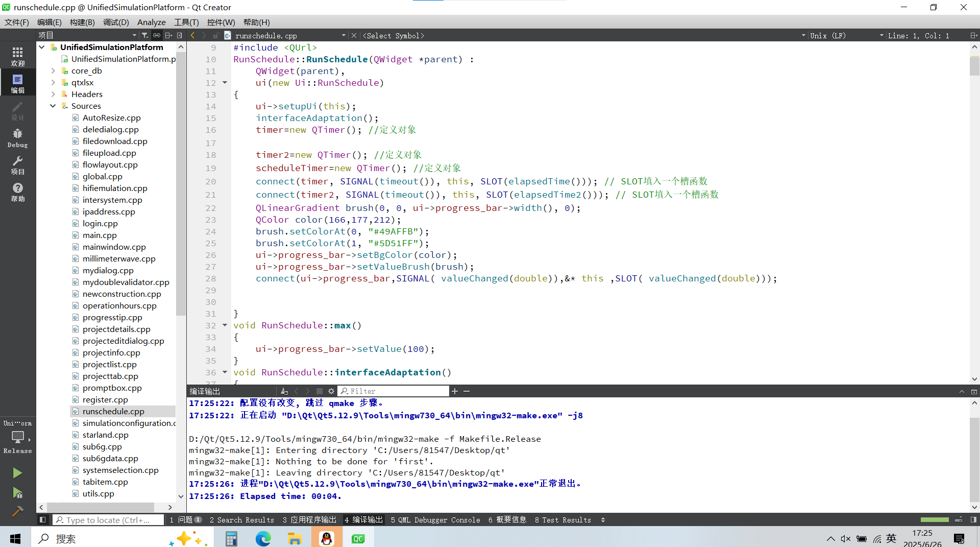The height and width of the screenshot is (547, 980).
Task: Expand the qtxlsx folder
Action: (x=53, y=82)
